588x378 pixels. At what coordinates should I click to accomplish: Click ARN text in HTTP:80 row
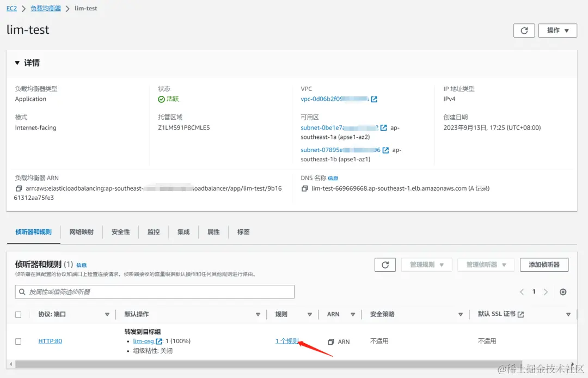click(344, 342)
